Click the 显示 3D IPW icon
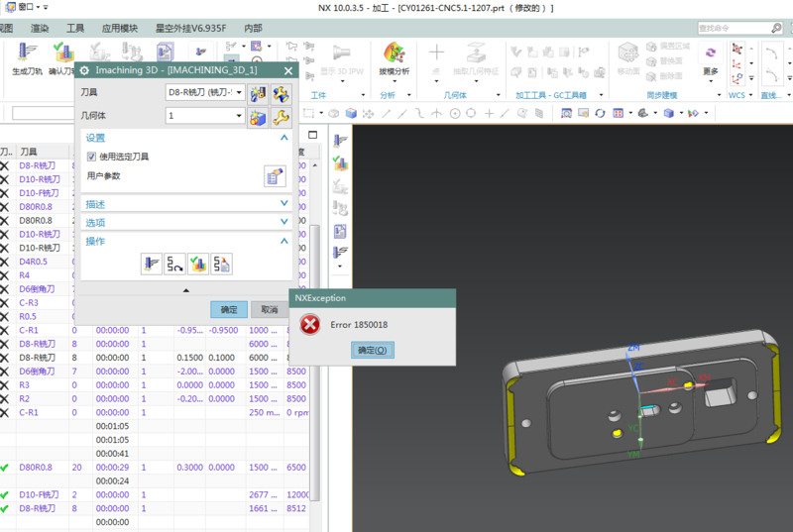 click(x=341, y=53)
